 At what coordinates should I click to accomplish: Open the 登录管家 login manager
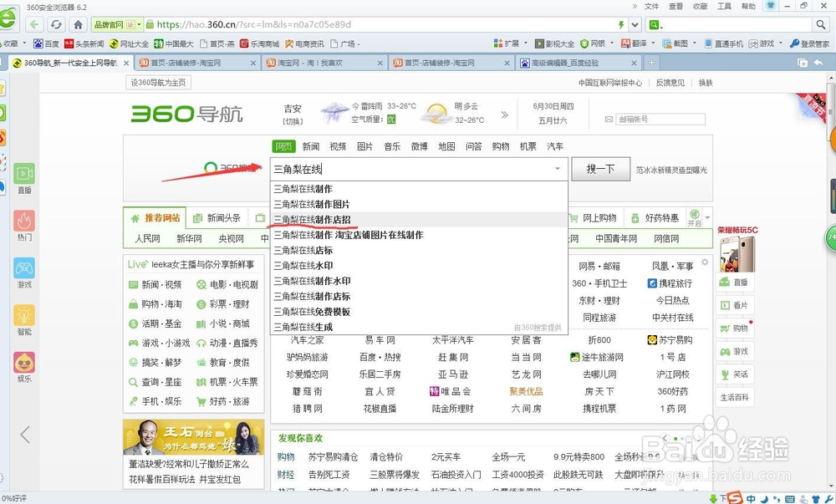[809, 43]
